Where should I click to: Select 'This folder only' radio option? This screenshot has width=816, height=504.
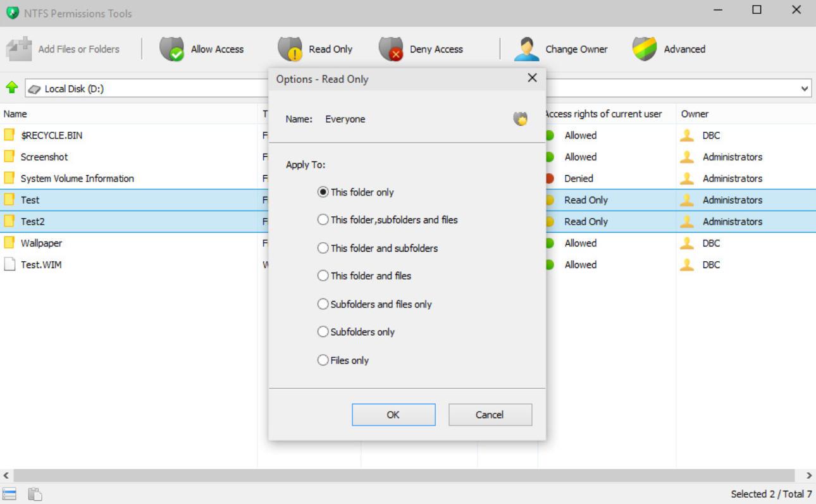point(323,192)
